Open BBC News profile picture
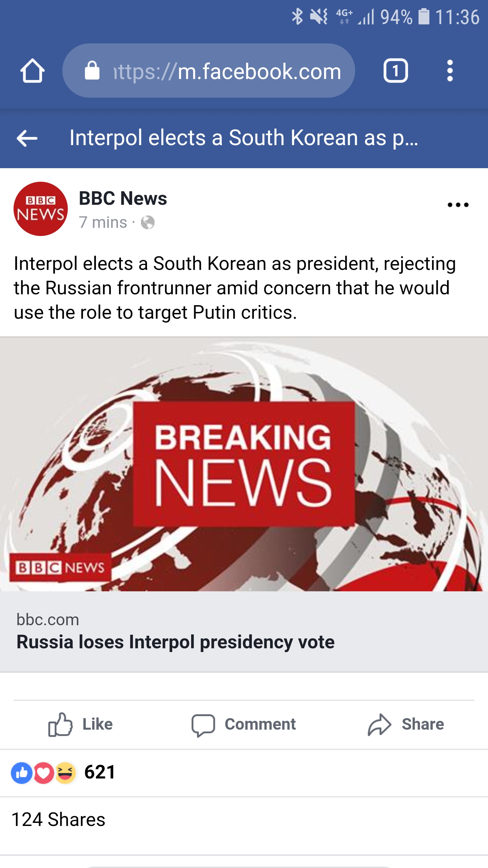Screen dimensions: 488x868 coord(40,209)
